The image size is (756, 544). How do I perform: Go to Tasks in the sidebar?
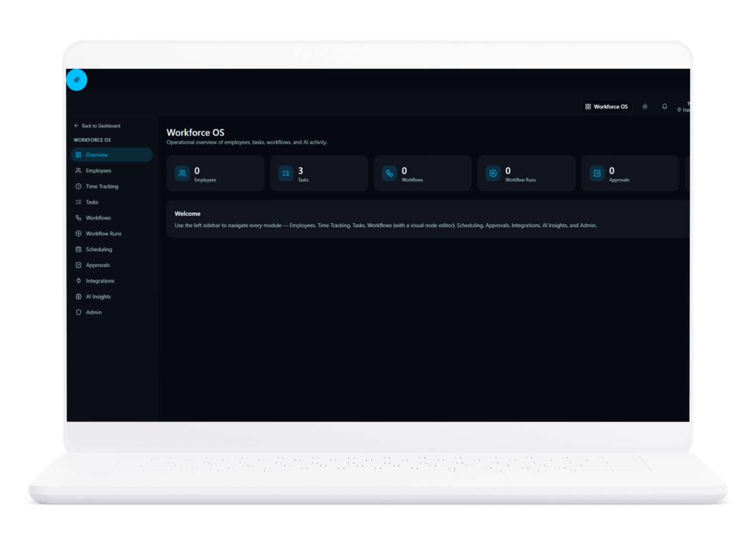(111, 202)
